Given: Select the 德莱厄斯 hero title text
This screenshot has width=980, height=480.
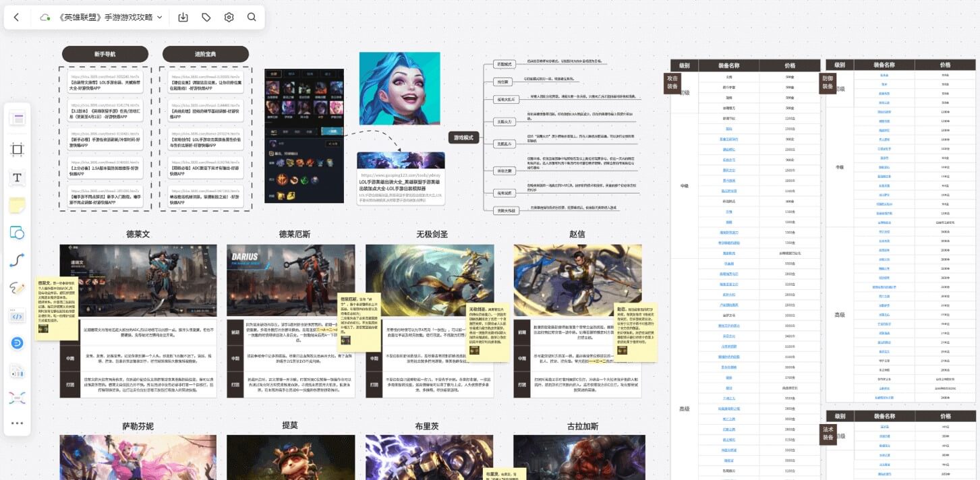Looking at the screenshot, I should pos(295,235).
